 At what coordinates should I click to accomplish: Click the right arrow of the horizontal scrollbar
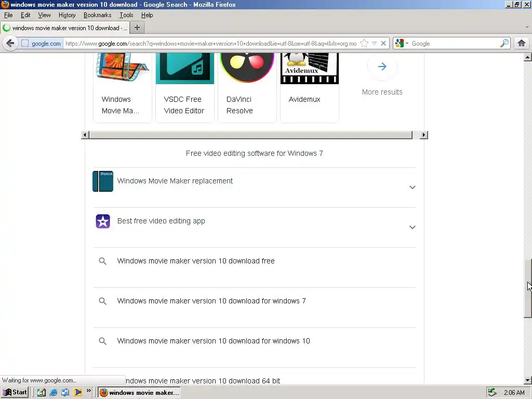click(x=423, y=135)
